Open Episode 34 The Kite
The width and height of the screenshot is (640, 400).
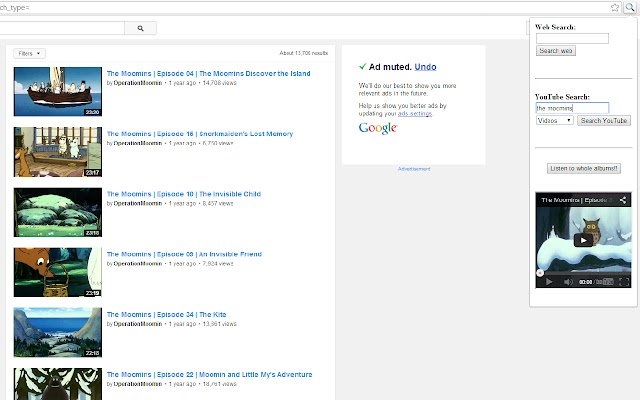tap(166, 314)
